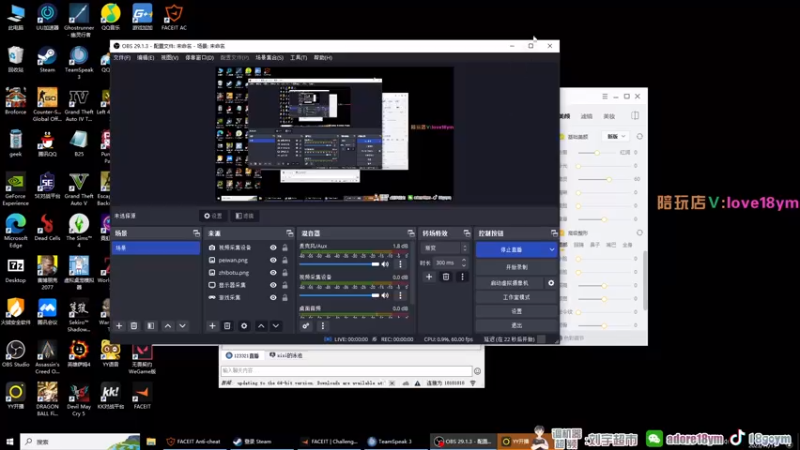This screenshot has height=450, width=800.
Task: Adjust the first slider in the white side panel
Action: tap(597, 153)
